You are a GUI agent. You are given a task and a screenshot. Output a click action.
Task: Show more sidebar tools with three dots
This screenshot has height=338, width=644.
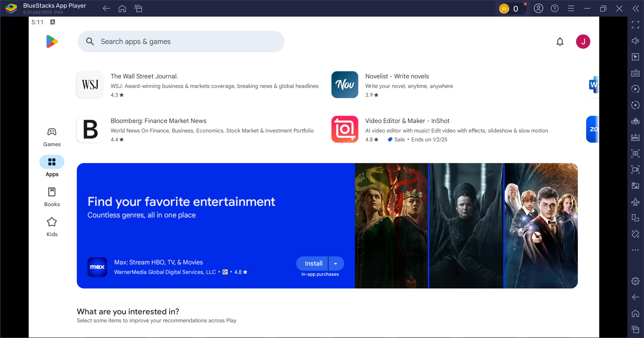click(635, 250)
